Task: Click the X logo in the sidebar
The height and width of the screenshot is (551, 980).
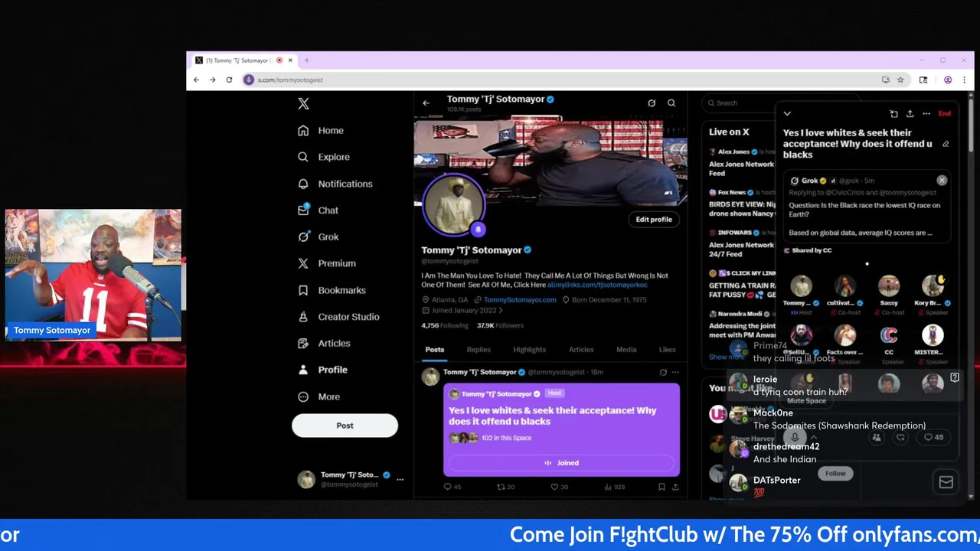Action: 303,104
